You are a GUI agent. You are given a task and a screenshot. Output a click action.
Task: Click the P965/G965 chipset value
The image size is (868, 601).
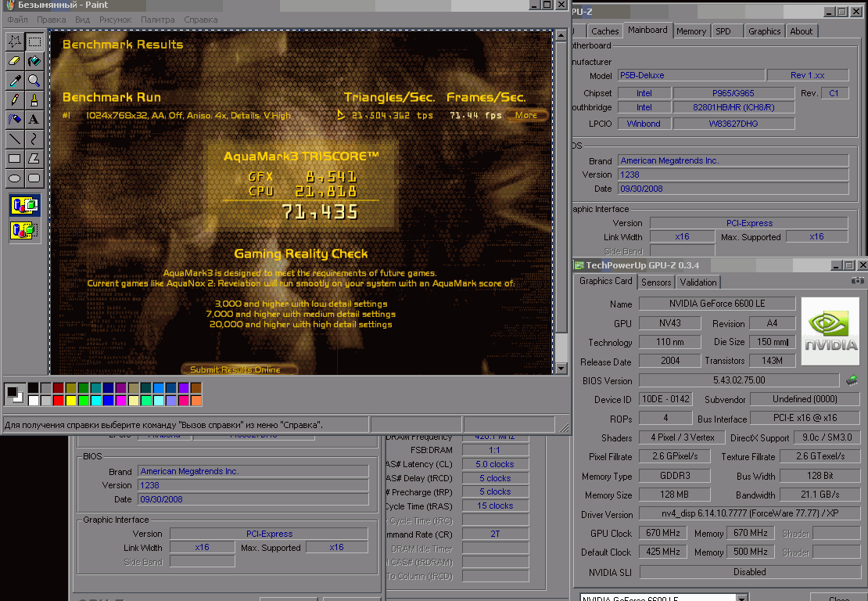pos(733,93)
